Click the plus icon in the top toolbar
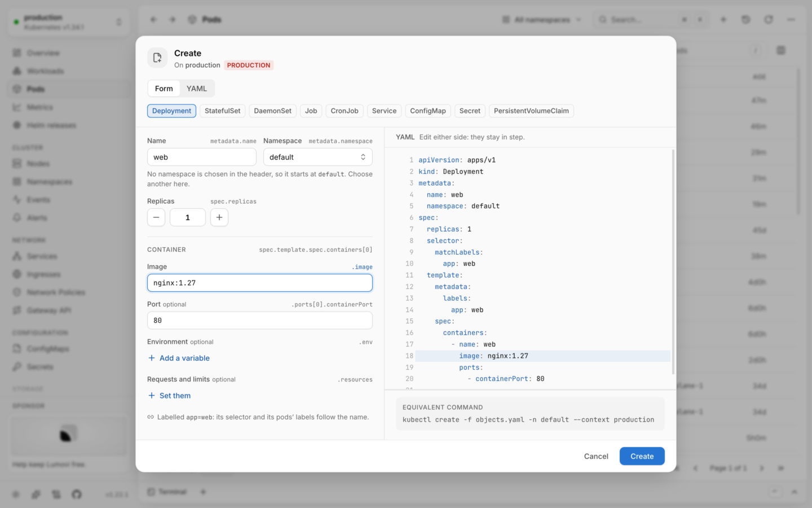 tap(723, 20)
